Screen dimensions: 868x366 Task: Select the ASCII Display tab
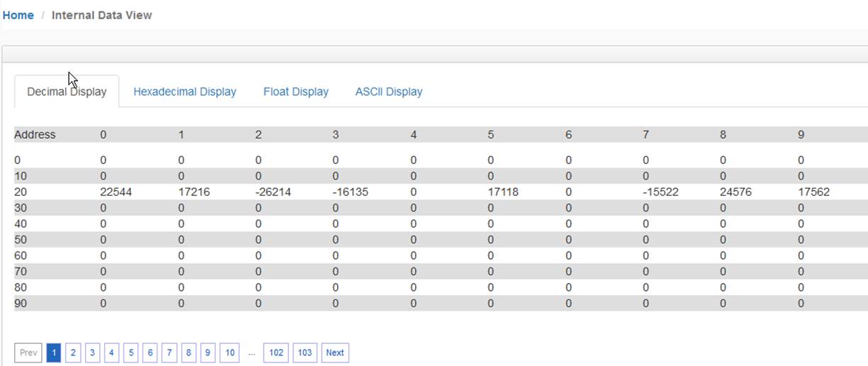[x=388, y=91]
